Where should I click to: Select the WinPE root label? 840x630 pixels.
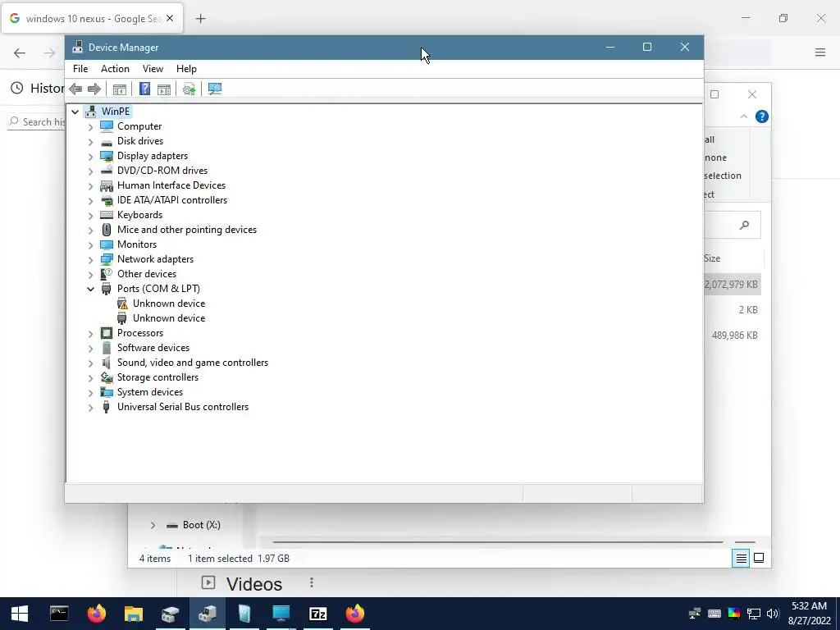(x=116, y=112)
